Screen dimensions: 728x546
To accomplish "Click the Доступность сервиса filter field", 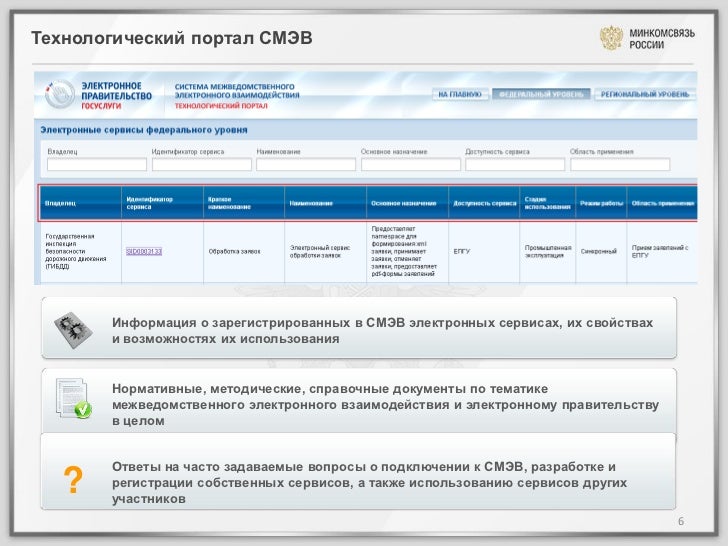I will 515,164.
